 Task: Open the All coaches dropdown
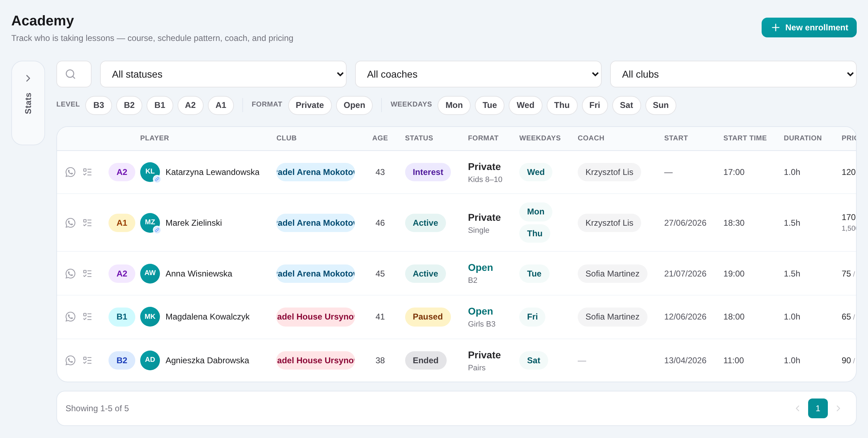coord(478,74)
